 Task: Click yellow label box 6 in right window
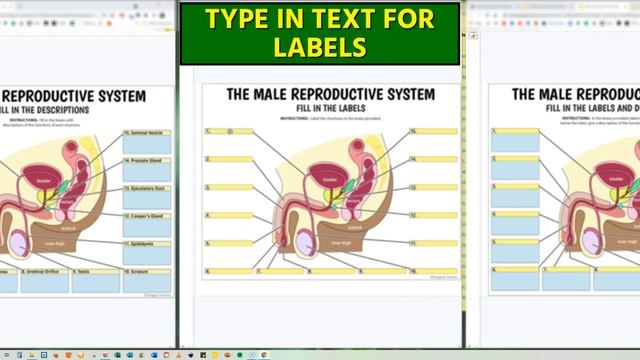(515, 270)
